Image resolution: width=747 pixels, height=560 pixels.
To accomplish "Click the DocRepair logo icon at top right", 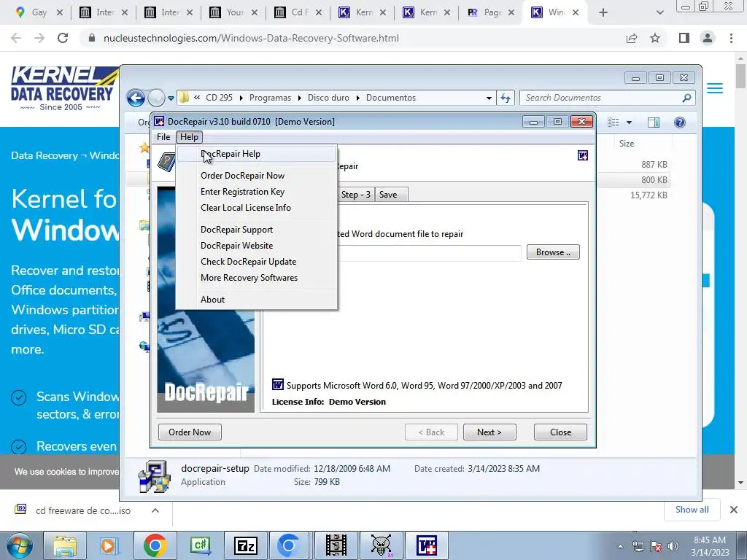I will pyautogui.click(x=583, y=155).
